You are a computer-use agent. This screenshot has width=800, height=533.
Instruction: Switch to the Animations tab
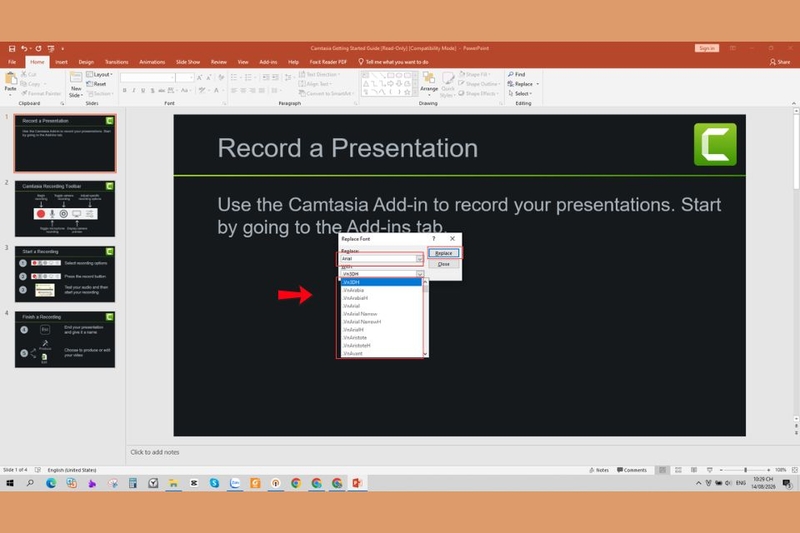click(152, 62)
